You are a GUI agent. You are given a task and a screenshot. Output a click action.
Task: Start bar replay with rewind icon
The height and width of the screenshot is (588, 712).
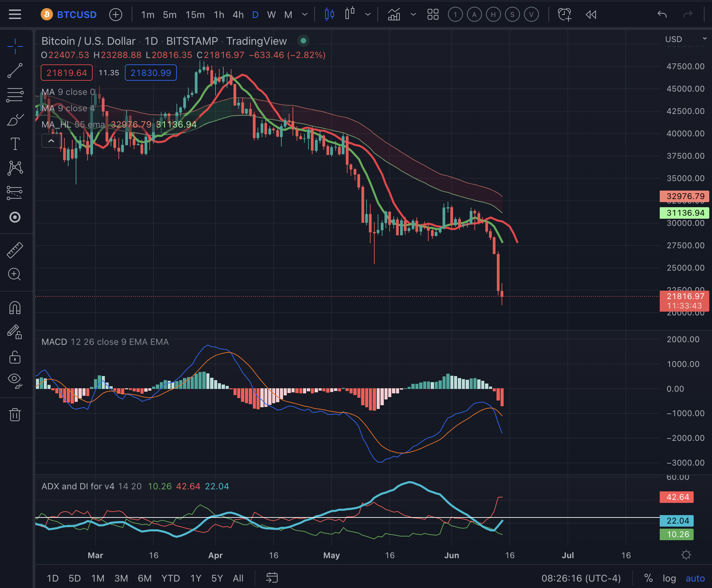(591, 15)
